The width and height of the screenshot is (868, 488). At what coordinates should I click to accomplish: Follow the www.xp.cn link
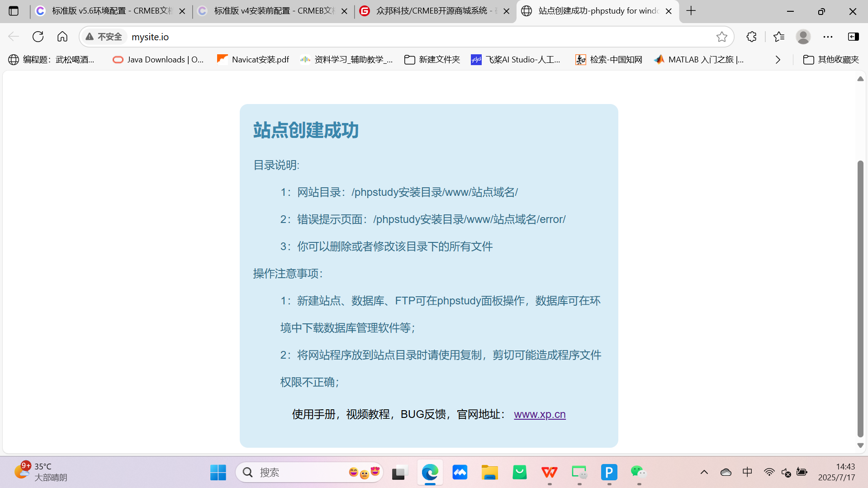pos(540,414)
